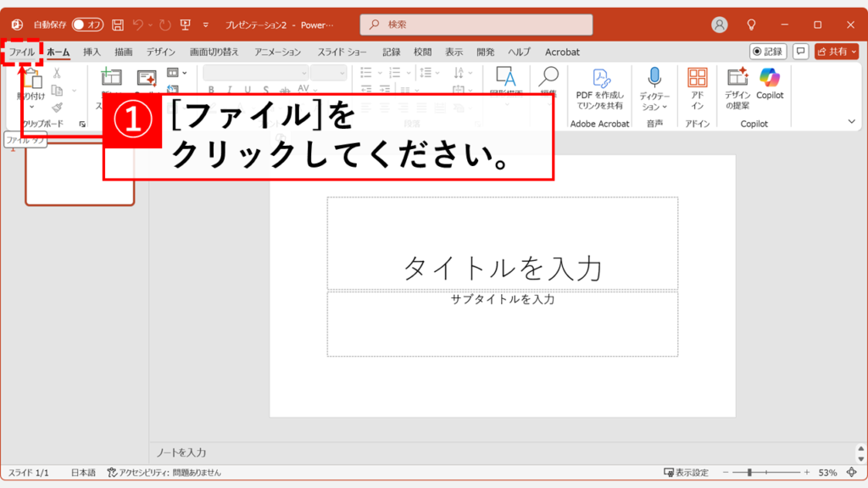Click the Copy icon in clipboard group
Screen dimensions: 868x488
point(57,90)
